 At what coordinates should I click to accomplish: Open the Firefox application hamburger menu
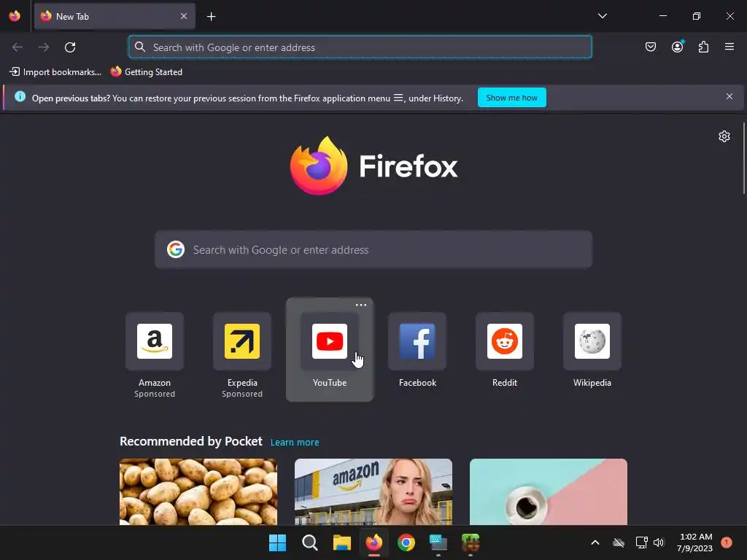point(729,47)
